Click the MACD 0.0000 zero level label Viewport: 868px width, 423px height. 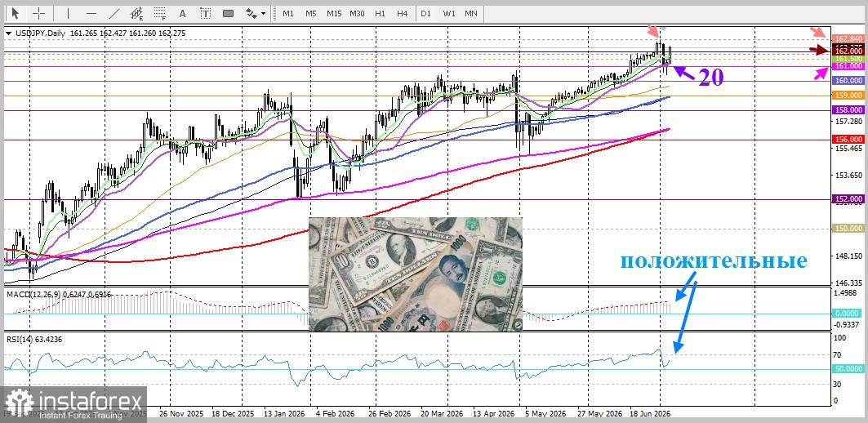click(848, 314)
